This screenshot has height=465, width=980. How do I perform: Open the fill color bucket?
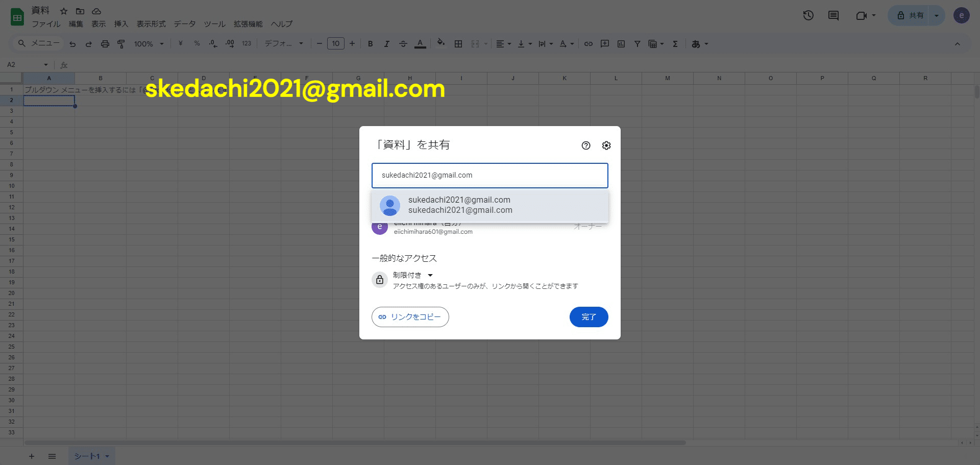441,43
